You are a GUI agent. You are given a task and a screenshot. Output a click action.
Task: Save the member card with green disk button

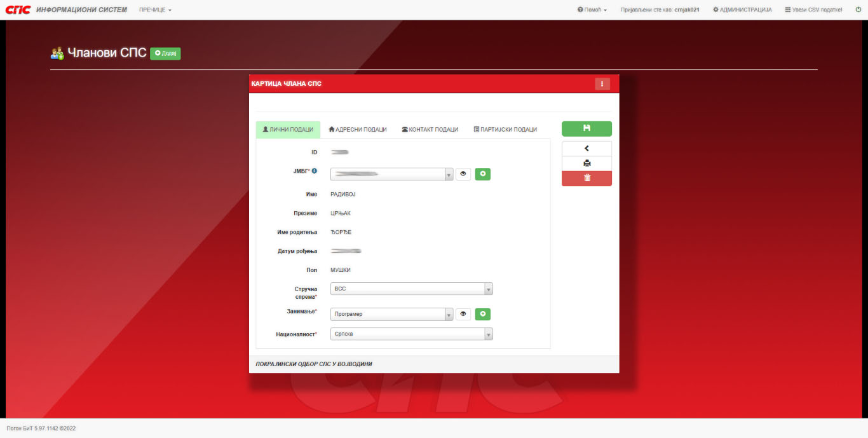pos(587,128)
